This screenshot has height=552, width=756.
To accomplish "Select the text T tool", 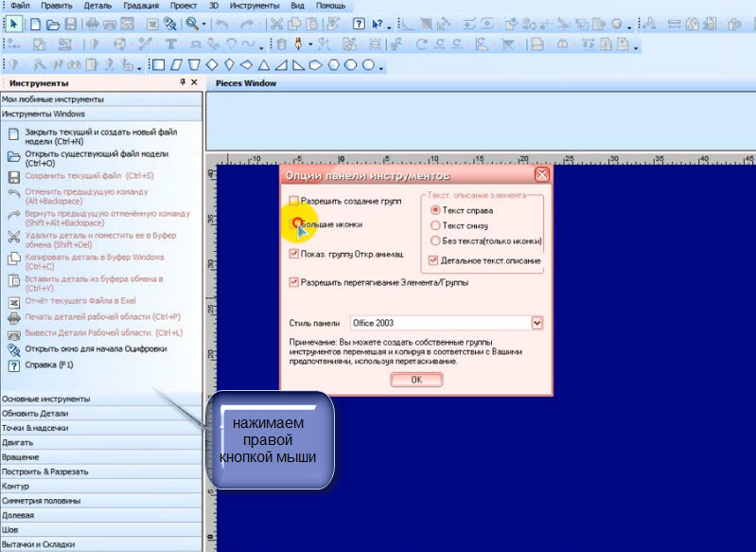I will pos(170,45).
